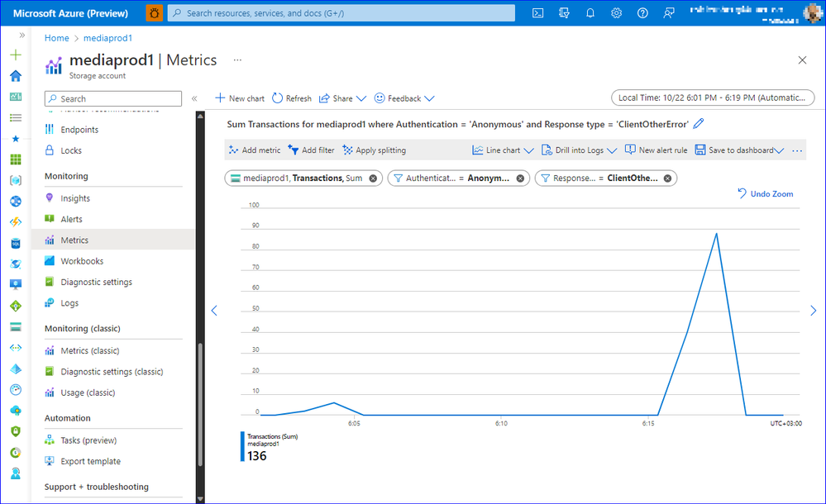
Task: Click the account avatar picture
Action: click(812, 13)
